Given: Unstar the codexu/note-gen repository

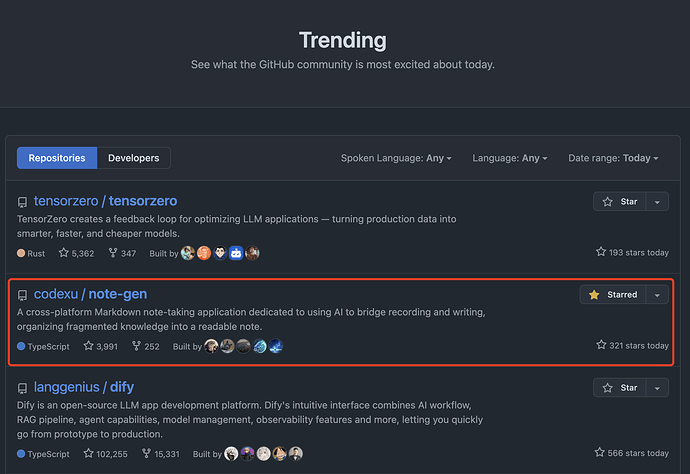Looking at the screenshot, I should tap(613, 294).
